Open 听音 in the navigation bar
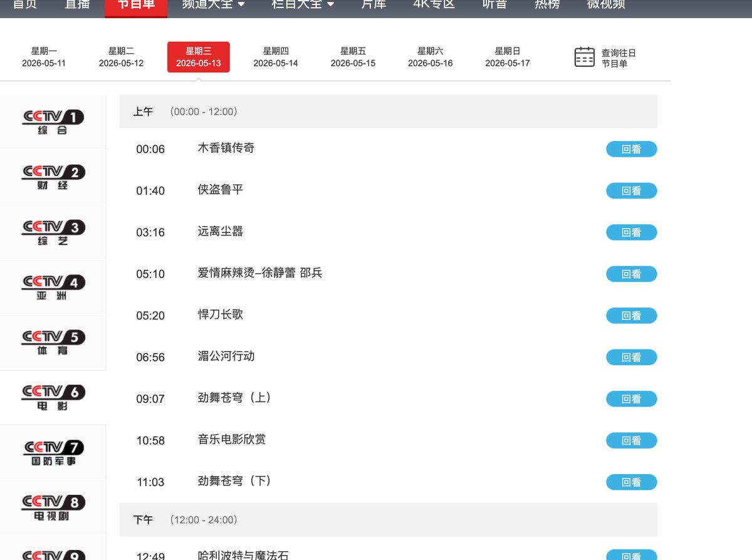 pos(495,4)
